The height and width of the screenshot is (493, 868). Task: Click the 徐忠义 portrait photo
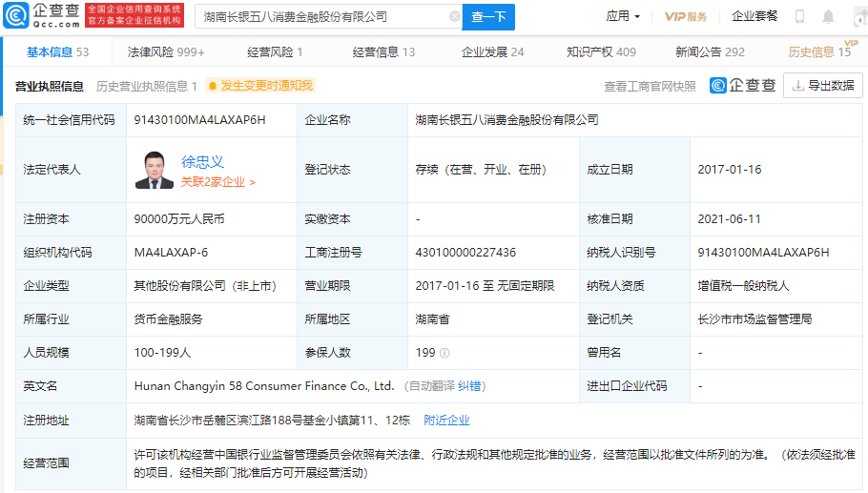[155, 170]
